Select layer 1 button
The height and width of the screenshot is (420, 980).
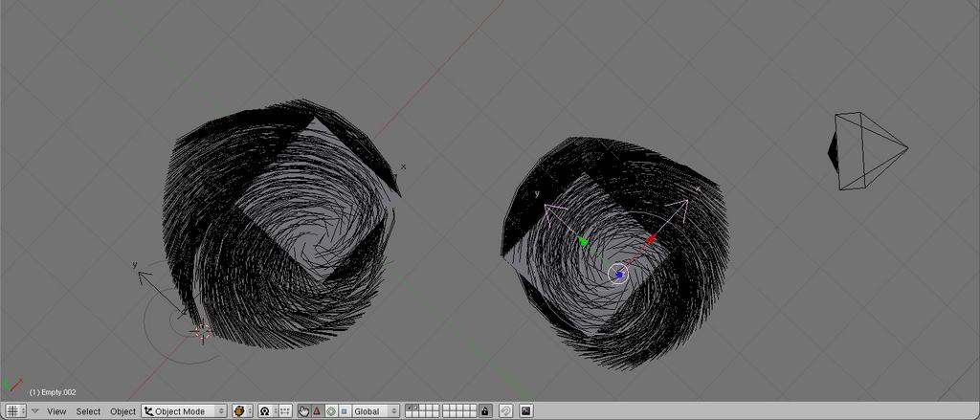click(408, 408)
